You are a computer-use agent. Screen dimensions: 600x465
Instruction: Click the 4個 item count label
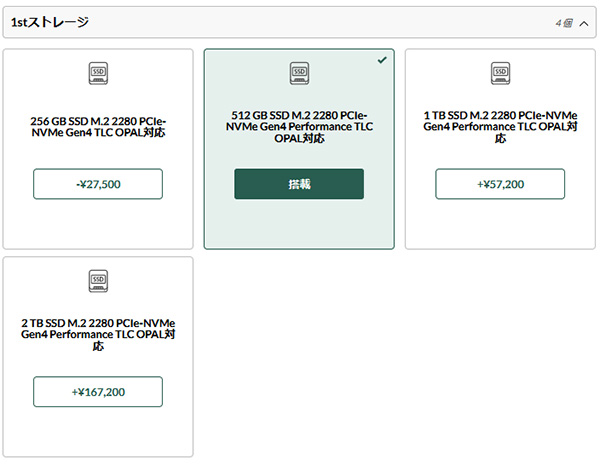point(564,23)
